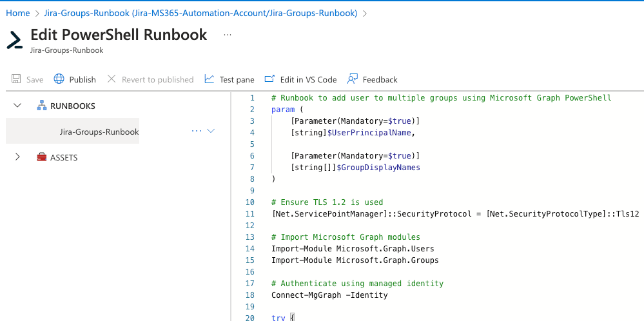
Task: Click '$GroupDisplayNames' in the code
Action: [x=378, y=168]
